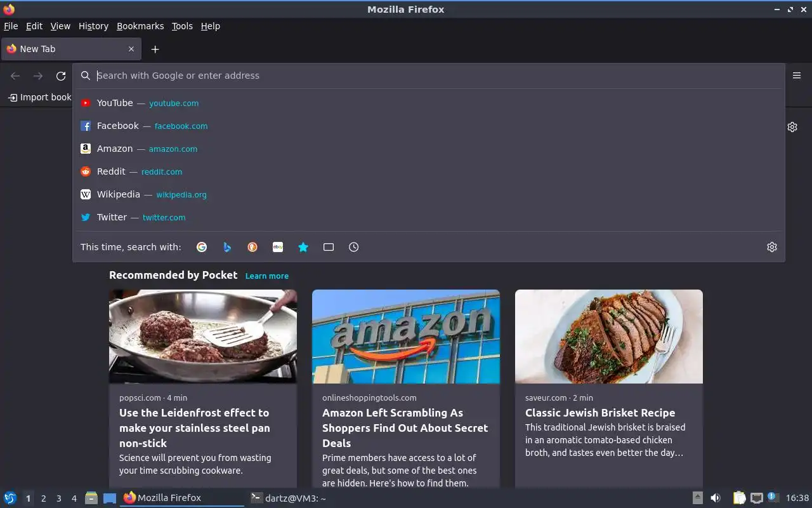Choose the amazon.com suggestion URL
Image resolution: width=812 pixels, height=508 pixels.
point(173,149)
